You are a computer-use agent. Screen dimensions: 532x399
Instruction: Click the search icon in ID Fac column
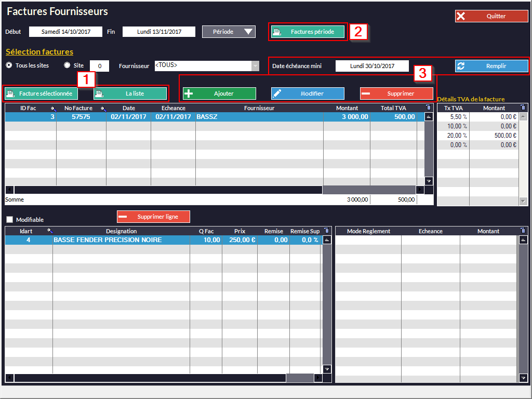(53, 109)
